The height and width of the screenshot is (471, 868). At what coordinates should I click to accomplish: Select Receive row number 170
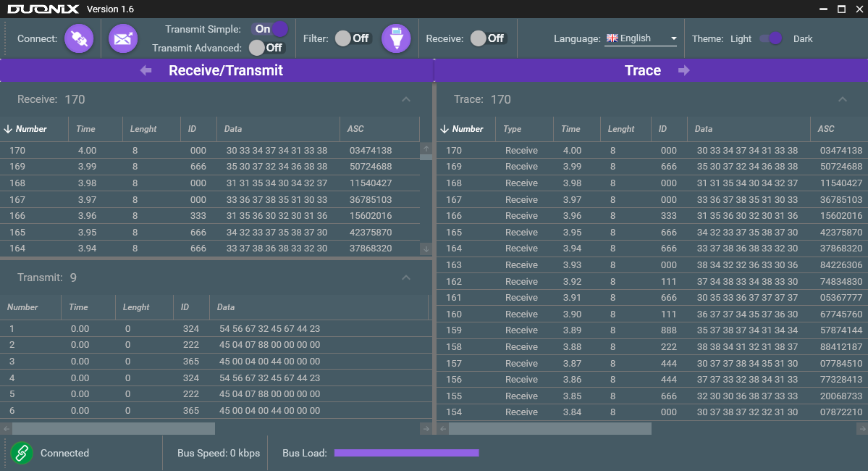pyautogui.click(x=210, y=150)
